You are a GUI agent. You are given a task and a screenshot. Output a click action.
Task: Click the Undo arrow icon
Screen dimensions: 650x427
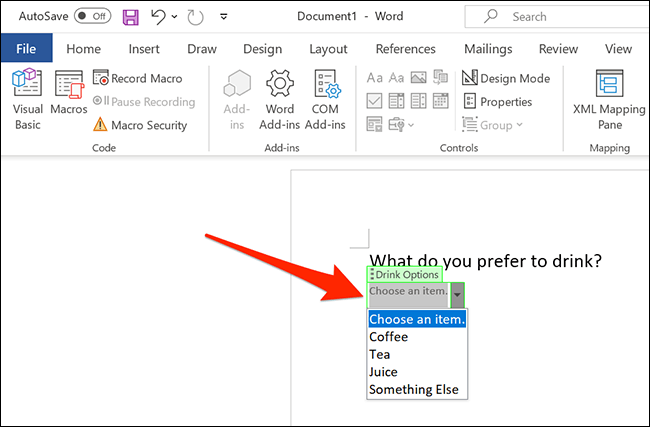click(x=157, y=17)
